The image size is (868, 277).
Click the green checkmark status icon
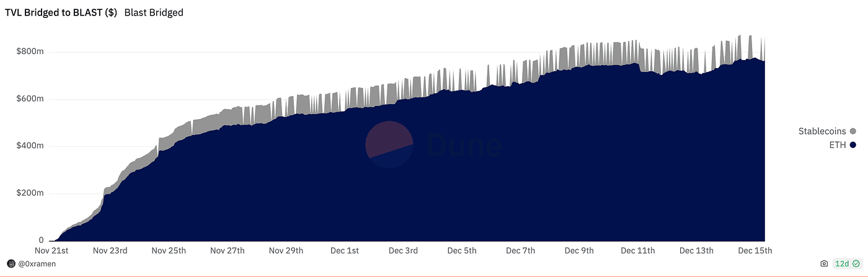tap(856, 263)
